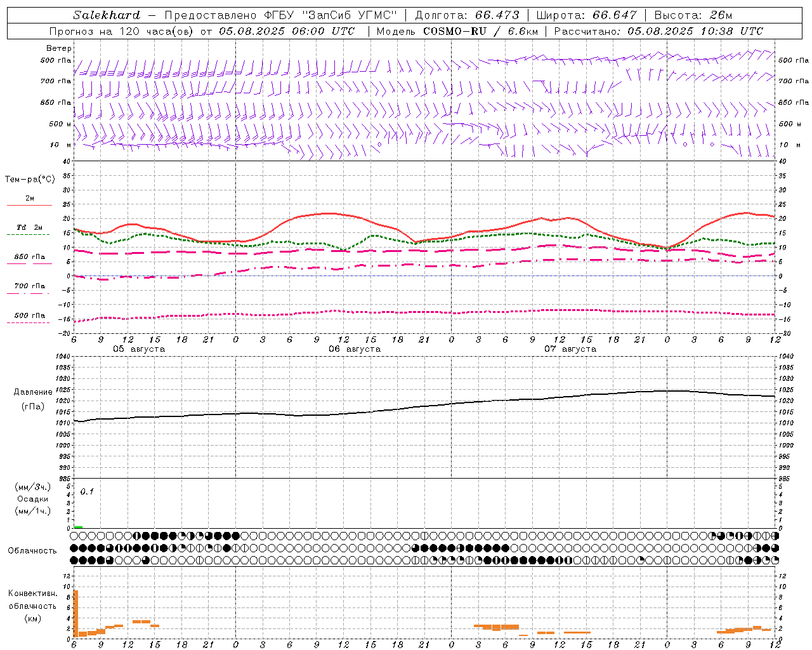This screenshot has height=650, width=812.
Task: Click the 850 гПа temperature legend entry
Action: [x=29, y=257]
